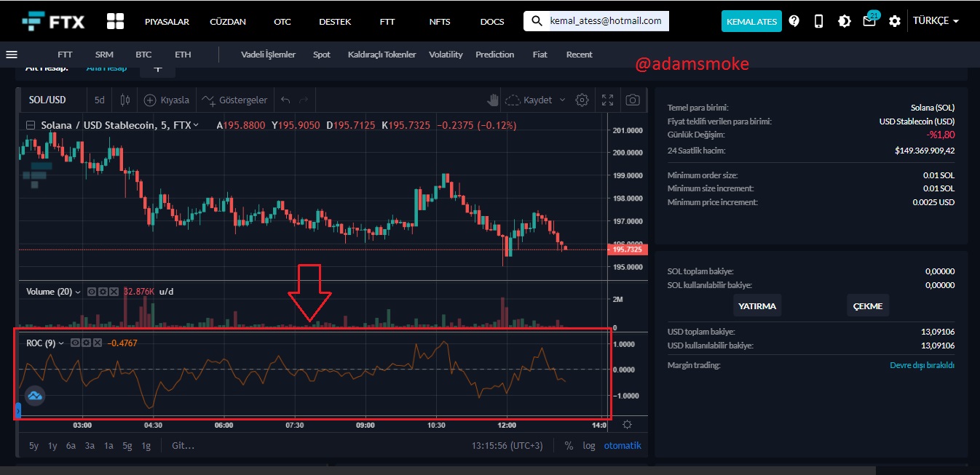This screenshot has width=980, height=475.
Task: Open the Göstergeler indicators menu
Action: click(234, 100)
